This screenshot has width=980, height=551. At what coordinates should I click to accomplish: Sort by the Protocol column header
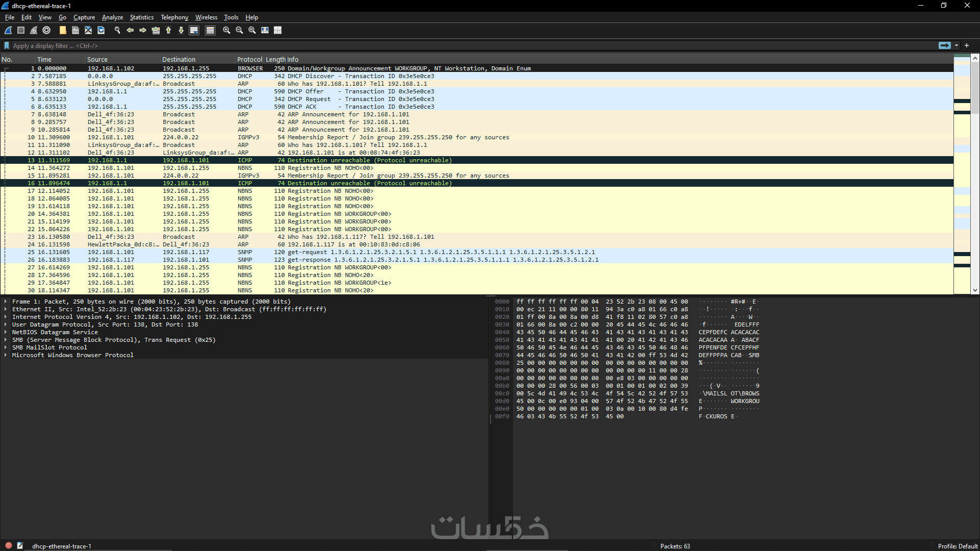250,60
